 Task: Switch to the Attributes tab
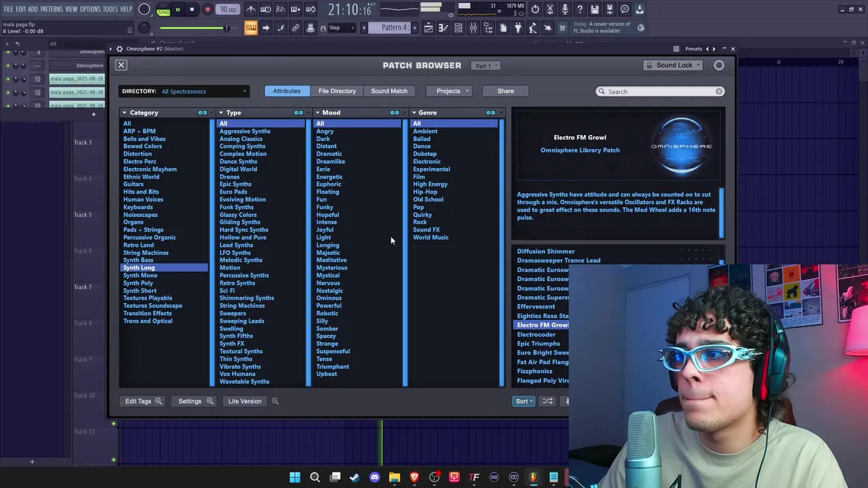point(286,91)
